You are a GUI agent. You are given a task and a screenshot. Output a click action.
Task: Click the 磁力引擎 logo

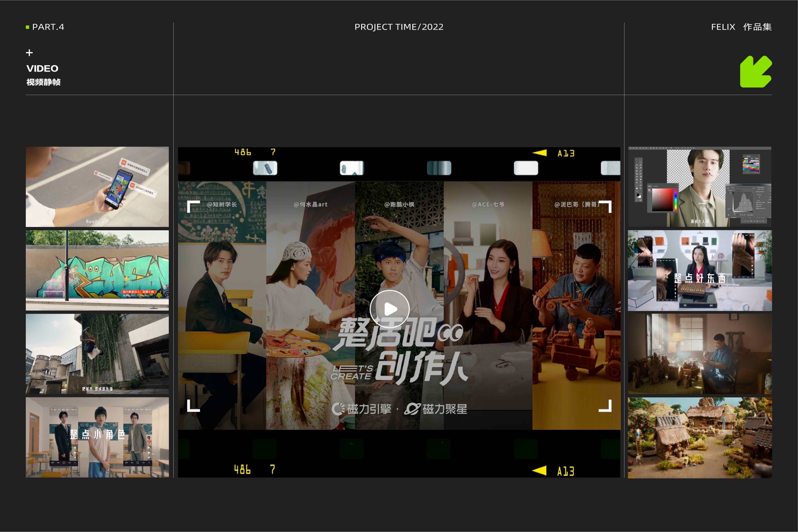(x=361, y=409)
